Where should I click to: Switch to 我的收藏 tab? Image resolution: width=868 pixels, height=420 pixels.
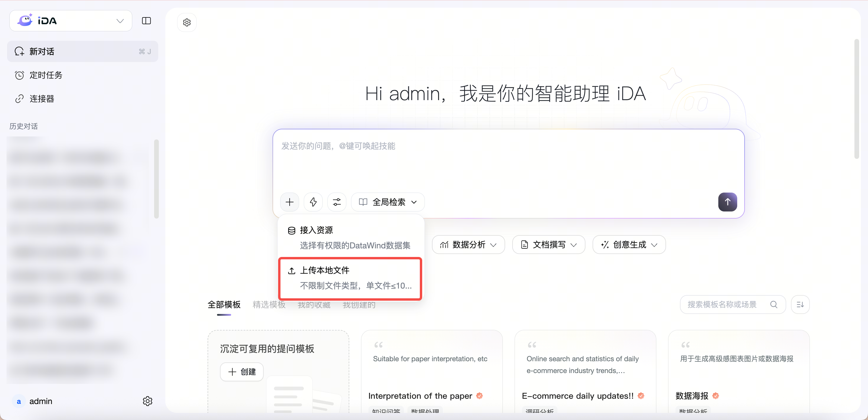314,305
